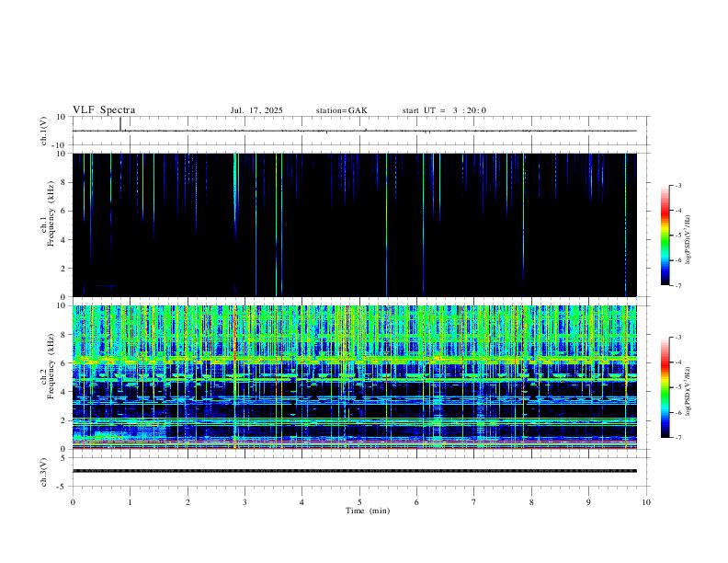Click the ch.3 black signal band
The width and height of the screenshot is (728, 563).
355,471
